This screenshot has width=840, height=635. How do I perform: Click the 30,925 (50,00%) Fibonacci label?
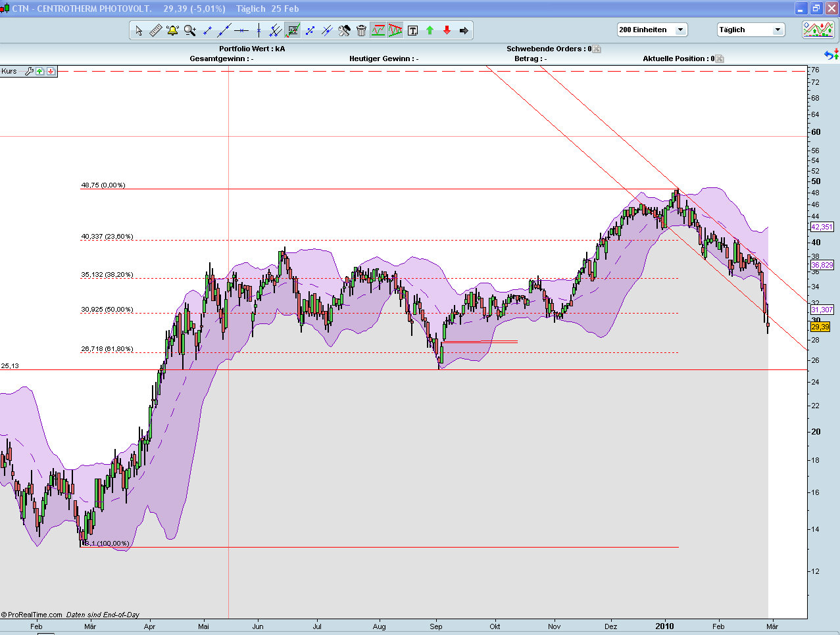(107, 310)
